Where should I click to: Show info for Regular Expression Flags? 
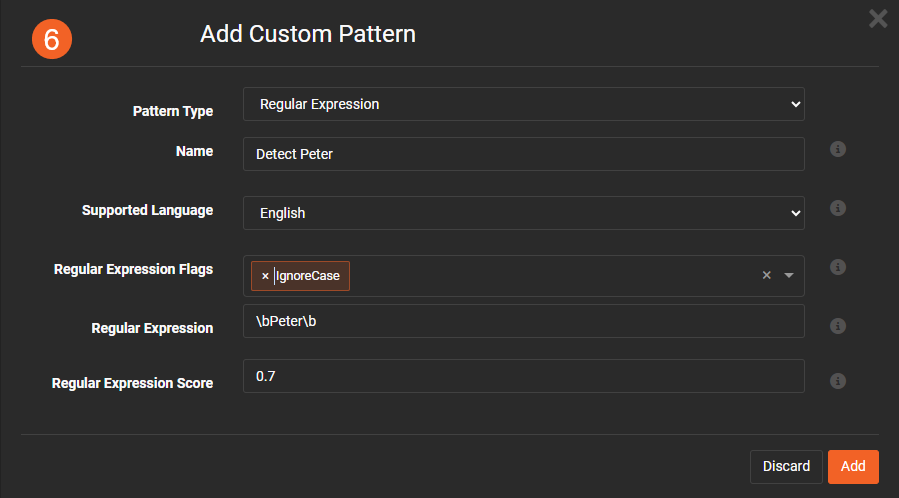pos(838,267)
